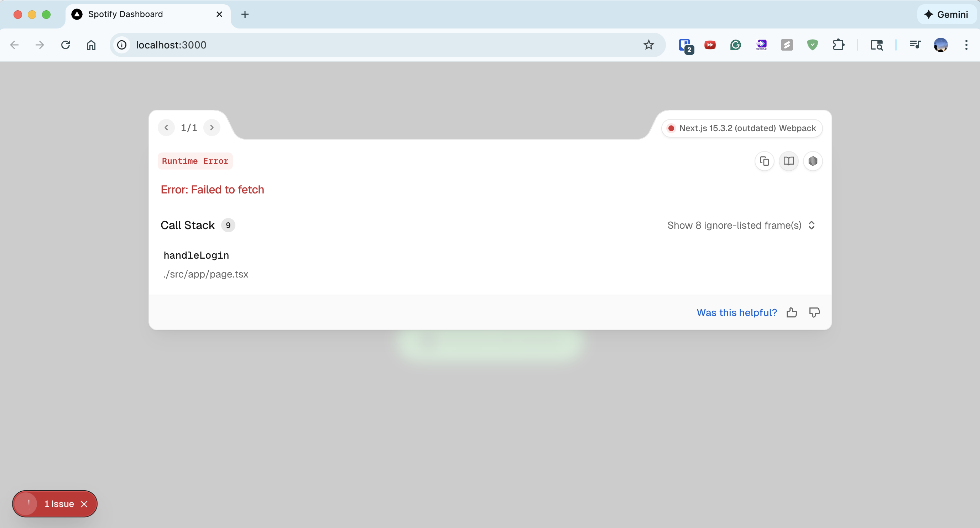
Task: Show 8 ignore-listed call stack frames
Action: (x=740, y=225)
